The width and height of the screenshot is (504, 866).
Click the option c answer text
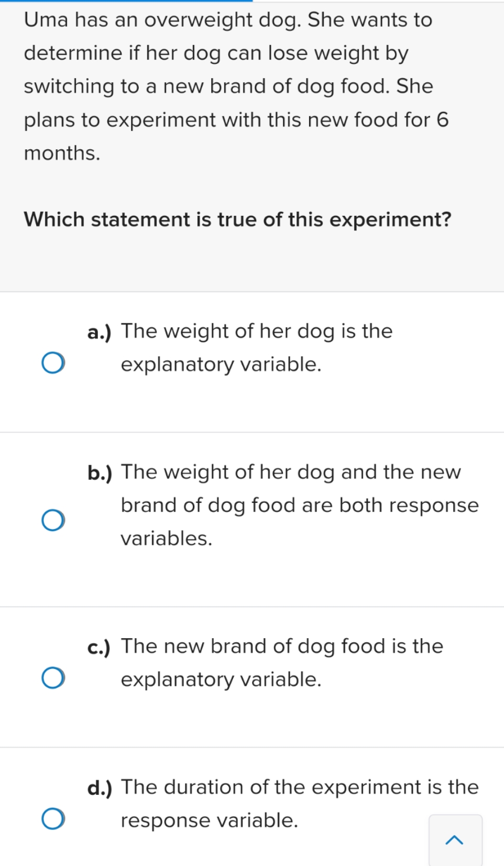[281, 662]
